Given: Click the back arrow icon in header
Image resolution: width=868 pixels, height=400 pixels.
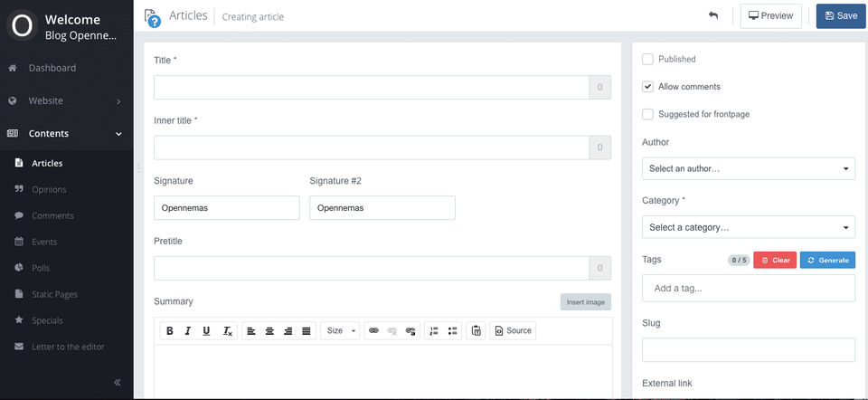Looking at the screenshot, I should point(713,15).
